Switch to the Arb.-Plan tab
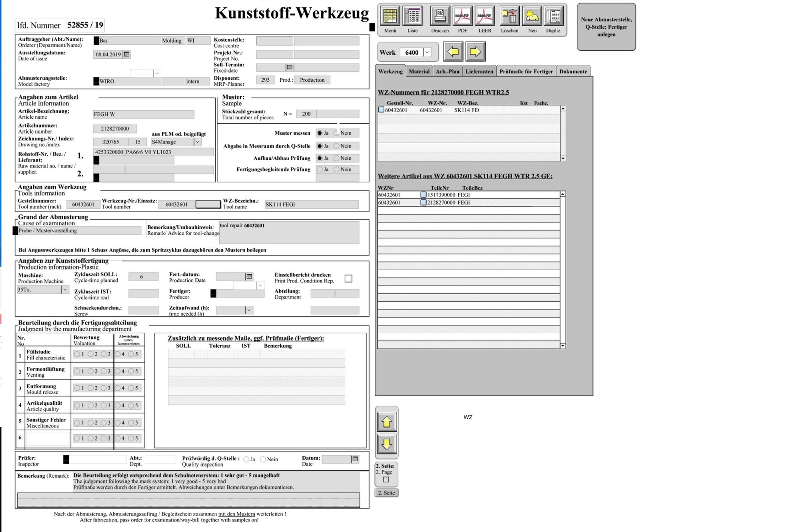The image size is (798, 532). (447, 71)
